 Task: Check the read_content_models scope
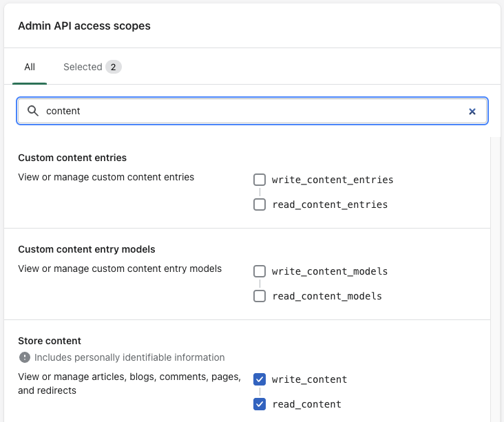click(x=260, y=296)
